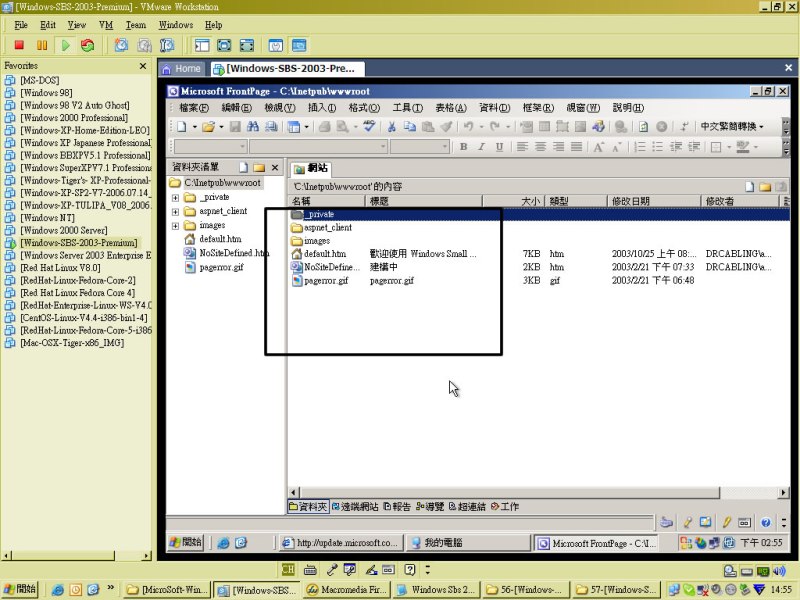
Task: Stop the virtual machine with the red square
Action: (x=19, y=45)
